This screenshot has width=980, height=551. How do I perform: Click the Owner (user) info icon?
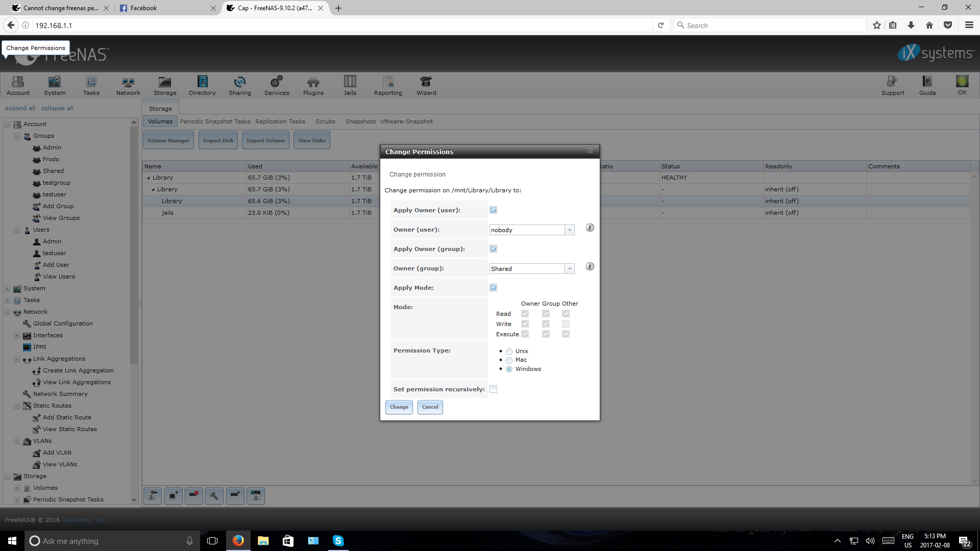click(590, 228)
